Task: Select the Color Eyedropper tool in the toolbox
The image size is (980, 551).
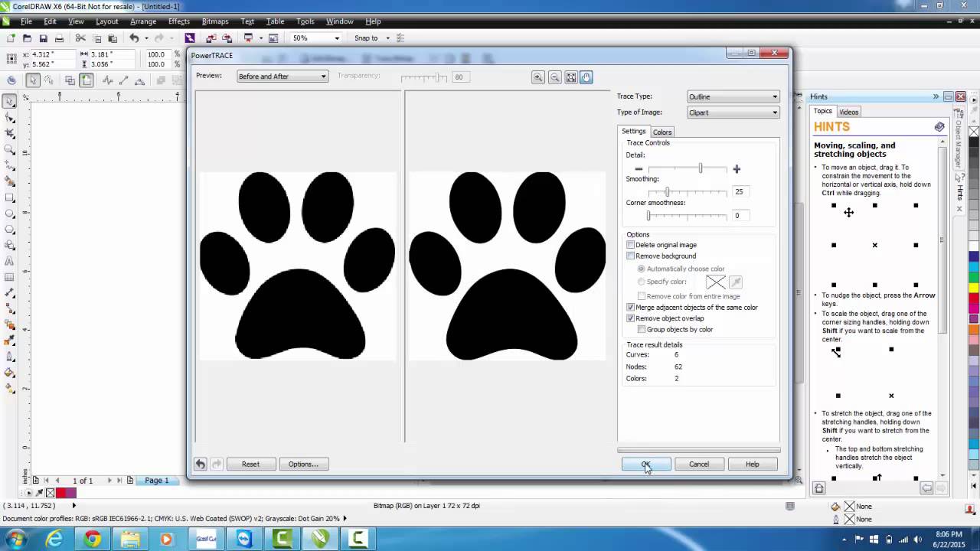Action: point(10,341)
